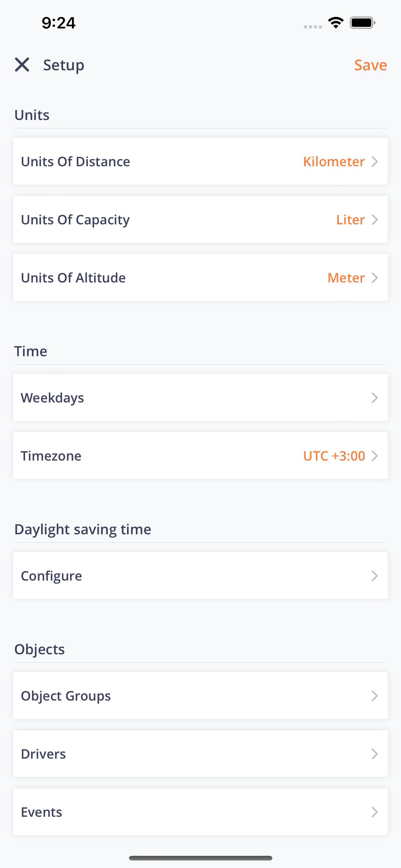Screen dimensions: 401x868
Task: Tap the chevron on Drivers row
Action: [375, 754]
